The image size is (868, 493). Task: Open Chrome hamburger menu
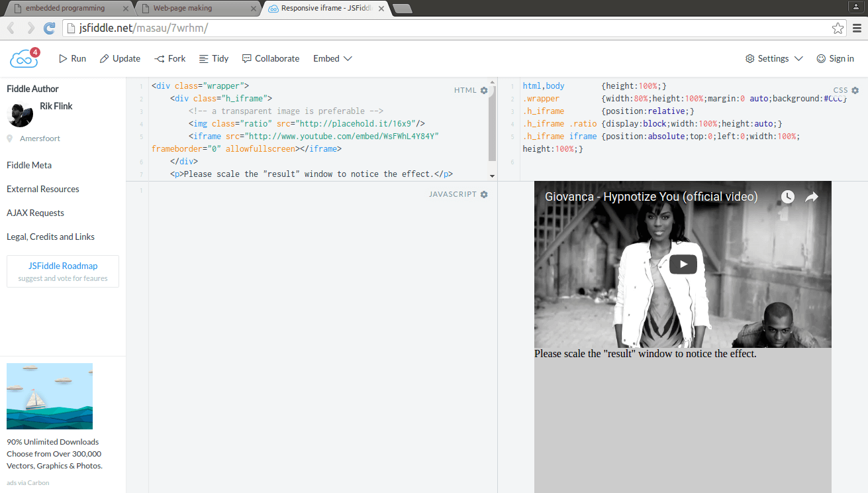coord(857,28)
